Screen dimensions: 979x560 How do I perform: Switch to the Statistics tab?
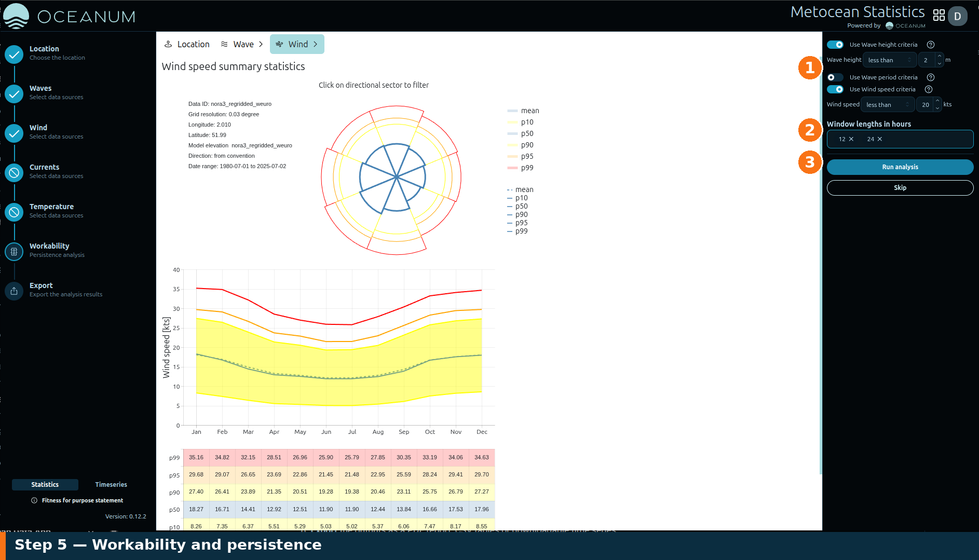(x=45, y=485)
